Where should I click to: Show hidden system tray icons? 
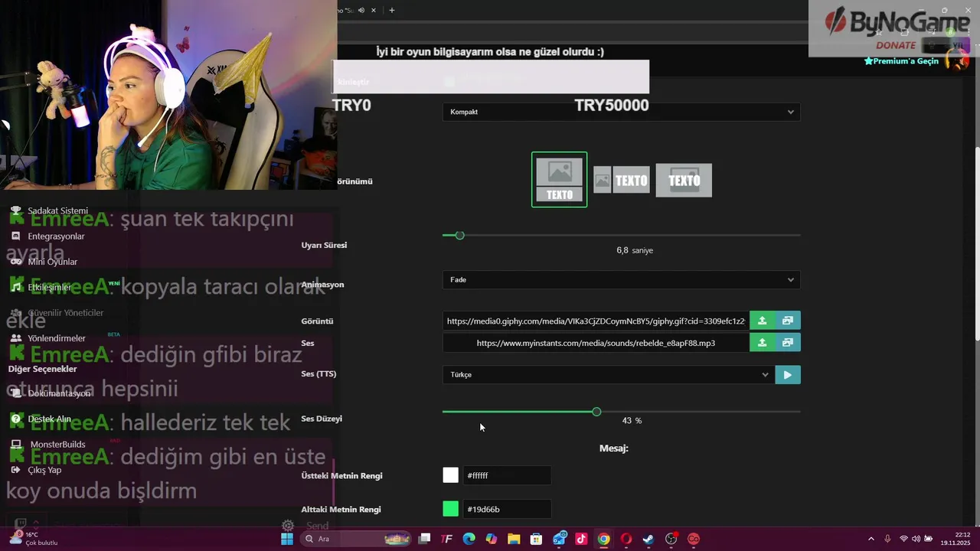[x=871, y=539]
